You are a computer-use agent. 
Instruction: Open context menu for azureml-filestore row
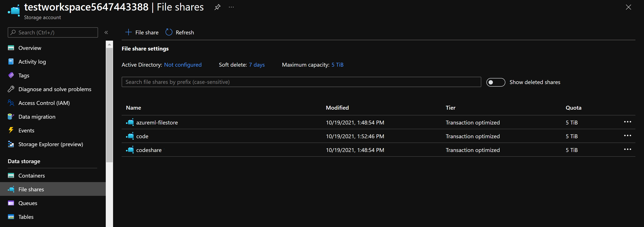(x=627, y=122)
